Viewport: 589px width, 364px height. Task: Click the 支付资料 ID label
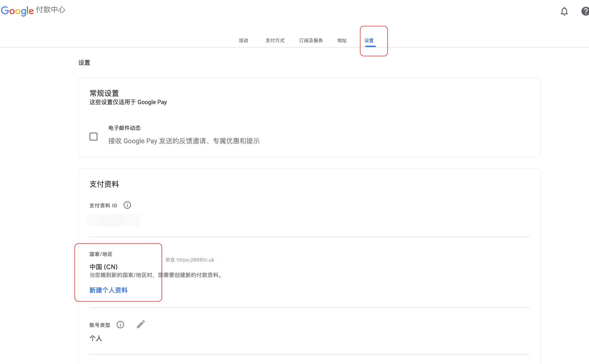pyautogui.click(x=103, y=206)
